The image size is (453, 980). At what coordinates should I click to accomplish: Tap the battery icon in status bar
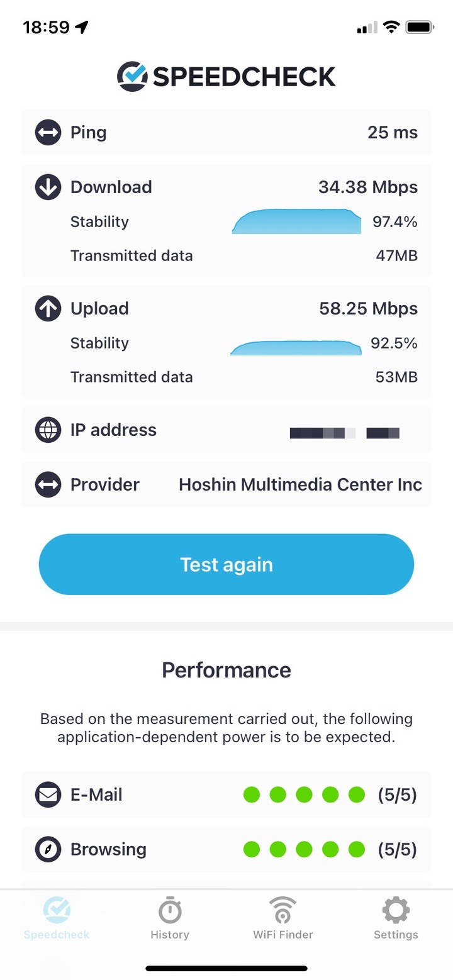(x=419, y=27)
